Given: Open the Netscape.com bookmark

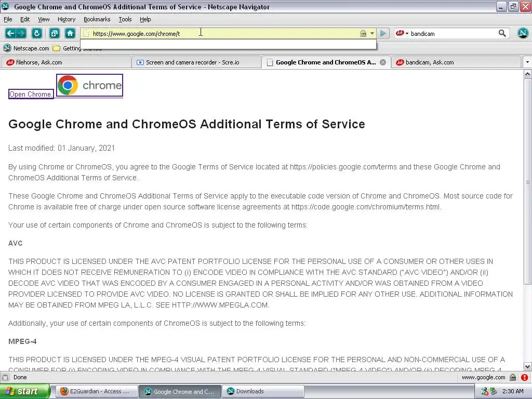Looking at the screenshot, I should [26, 48].
